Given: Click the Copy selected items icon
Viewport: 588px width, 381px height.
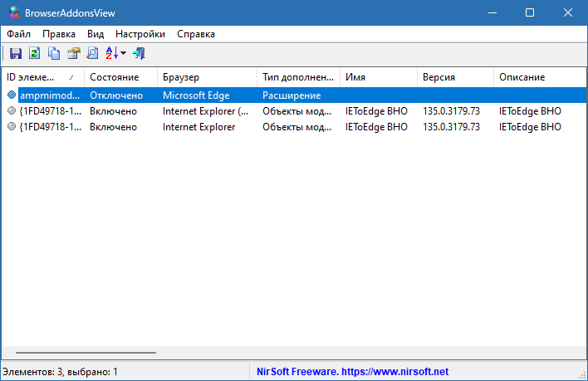Looking at the screenshot, I should point(54,53).
